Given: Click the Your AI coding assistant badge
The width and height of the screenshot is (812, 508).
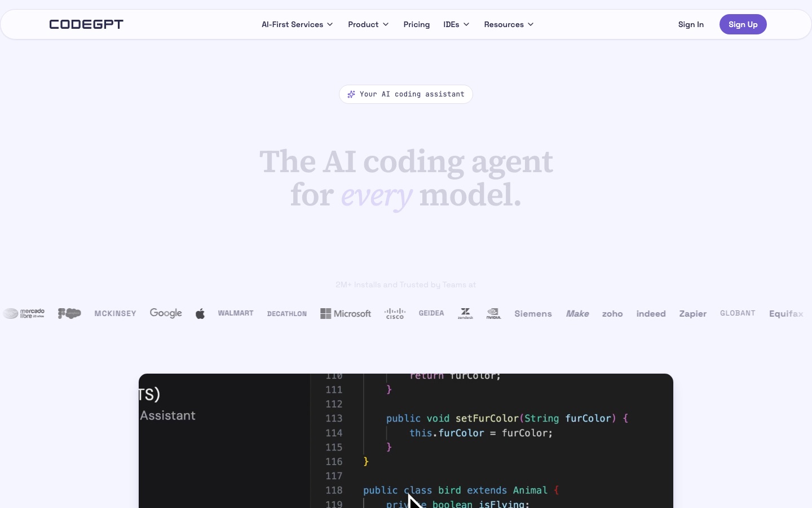Looking at the screenshot, I should [406, 94].
